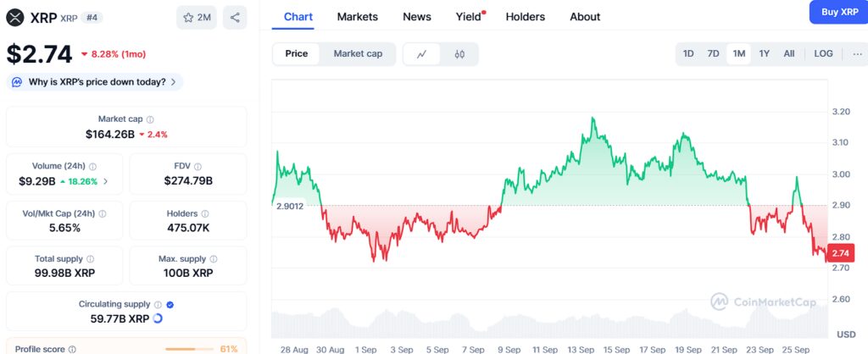Toggle the LOG scale option
This screenshot has height=354, width=868.
(823, 53)
